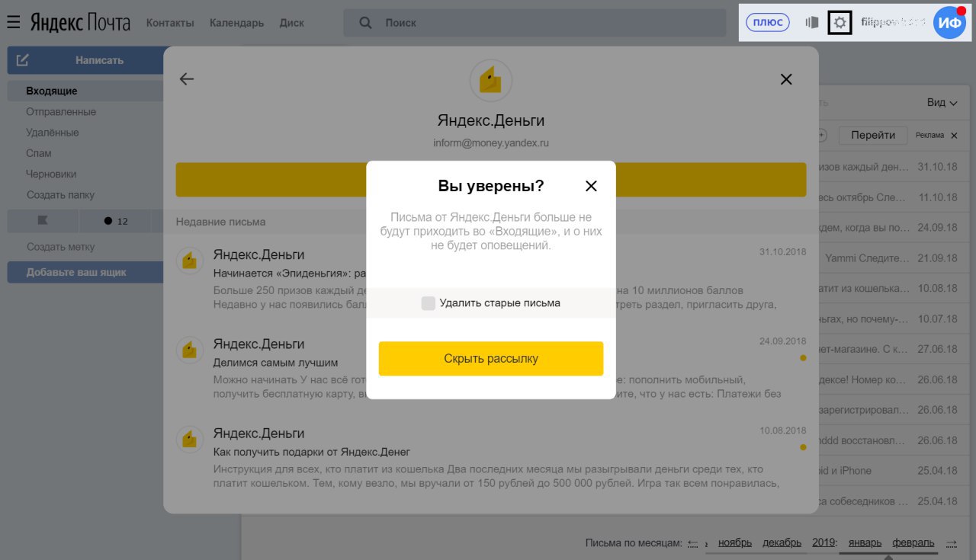The image size is (976, 560).
Task: Go to later months with the right arrow
Action: click(x=952, y=543)
